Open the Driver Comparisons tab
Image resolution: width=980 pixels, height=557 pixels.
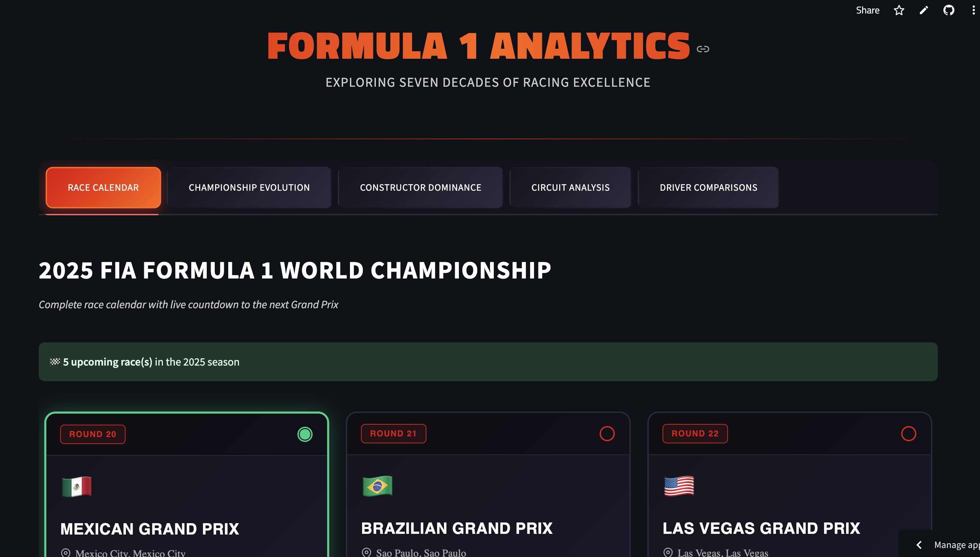tap(708, 187)
